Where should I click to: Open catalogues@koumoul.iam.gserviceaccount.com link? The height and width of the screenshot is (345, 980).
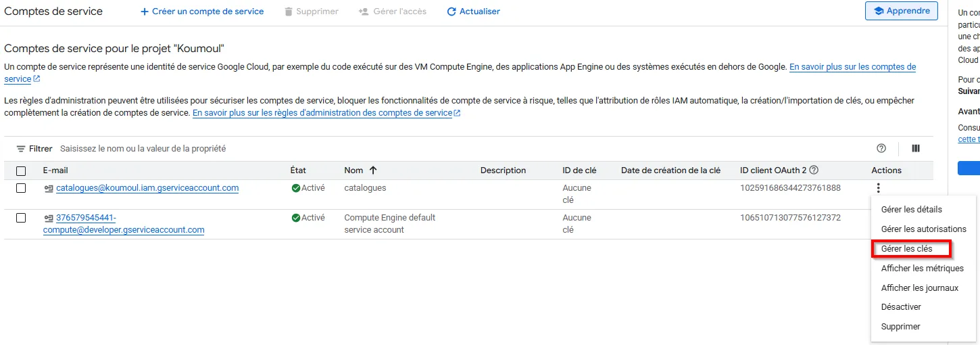click(x=147, y=188)
